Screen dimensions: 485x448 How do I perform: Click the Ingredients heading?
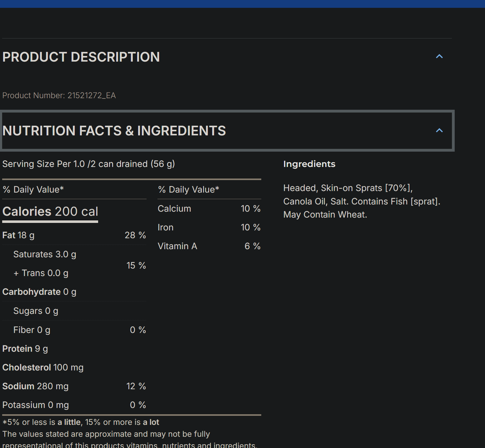point(309,164)
